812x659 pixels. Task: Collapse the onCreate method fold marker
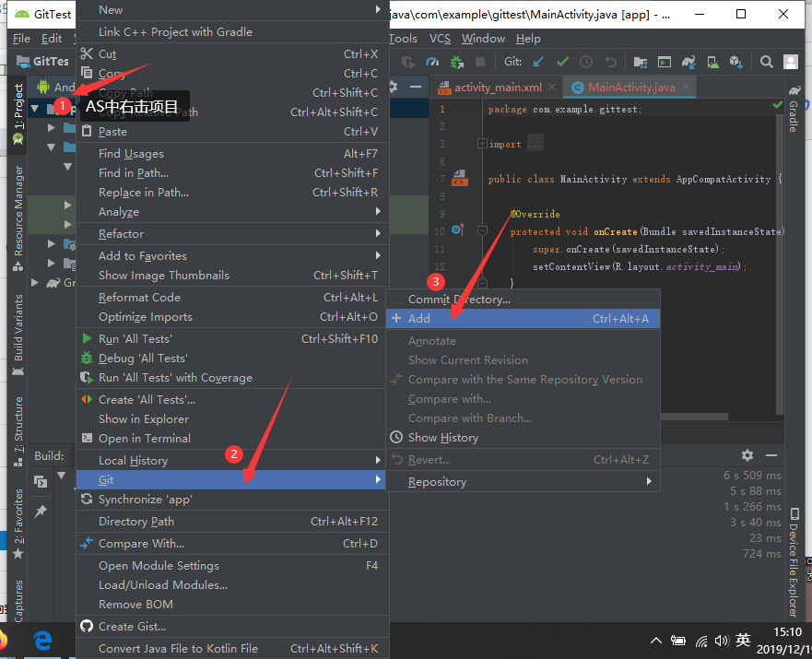tap(482, 229)
